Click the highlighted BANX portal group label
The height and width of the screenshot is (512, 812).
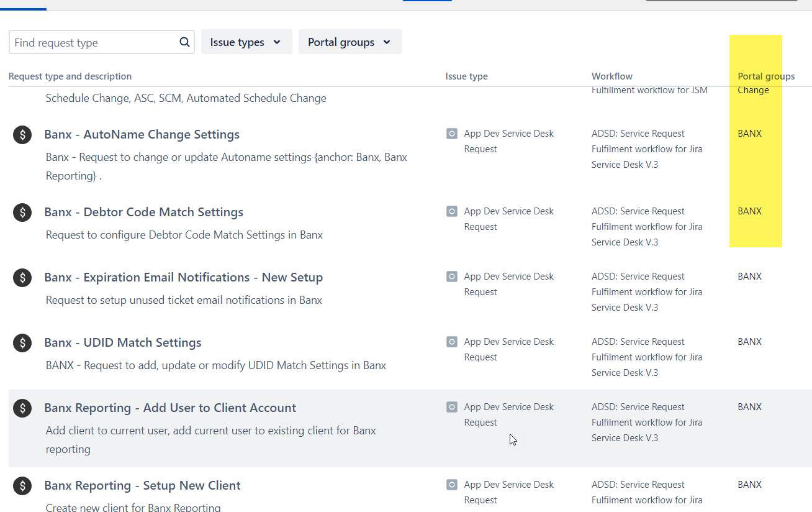tap(749, 133)
